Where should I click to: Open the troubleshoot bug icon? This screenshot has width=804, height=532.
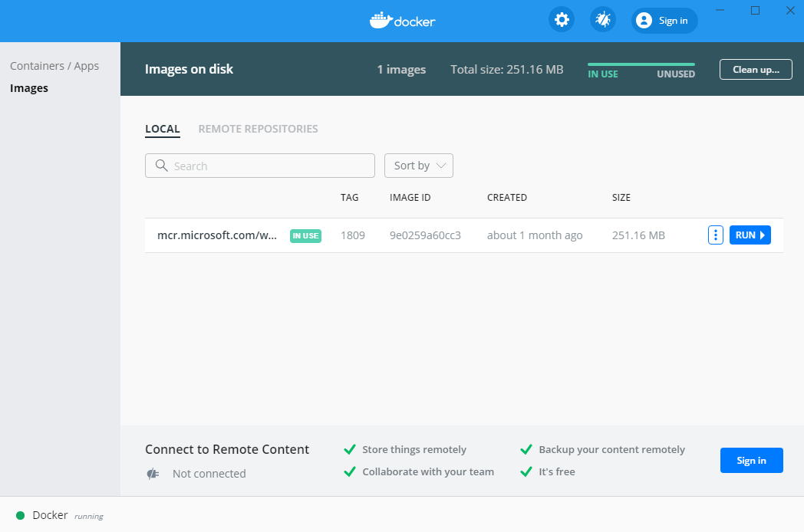pyautogui.click(x=603, y=20)
